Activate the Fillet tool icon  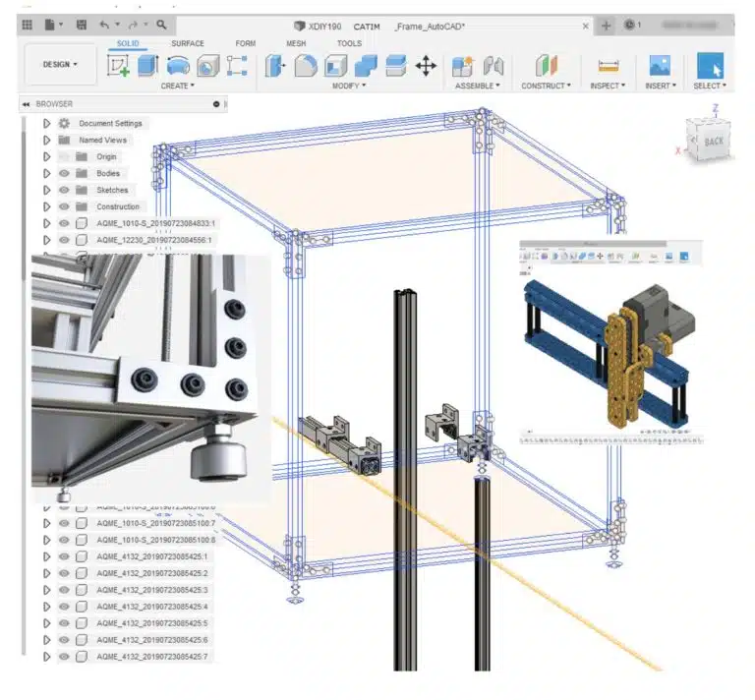[x=306, y=66]
